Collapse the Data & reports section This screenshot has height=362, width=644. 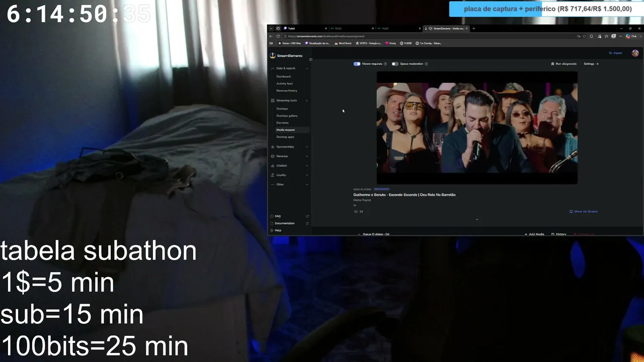tap(307, 68)
